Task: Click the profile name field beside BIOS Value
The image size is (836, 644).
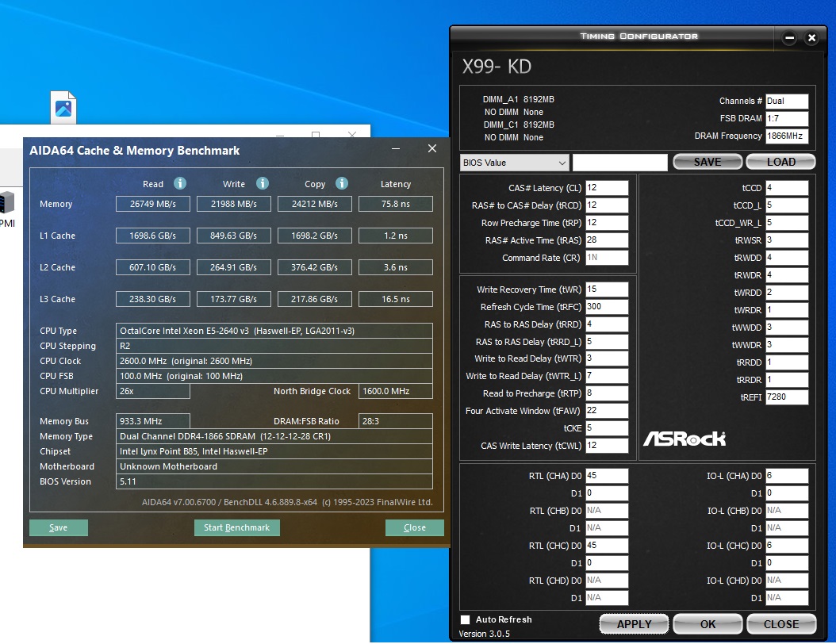Action: click(x=619, y=163)
